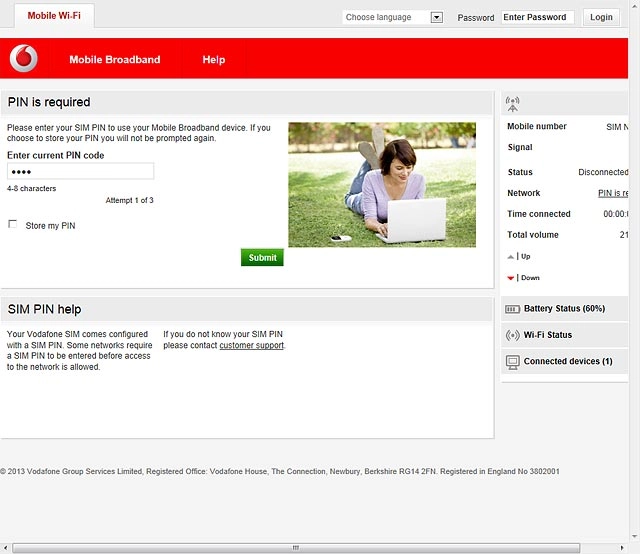Click the green Submit button
Image resolution: width=640 pixels, height=554 pixels.
[x=262, y=258]
